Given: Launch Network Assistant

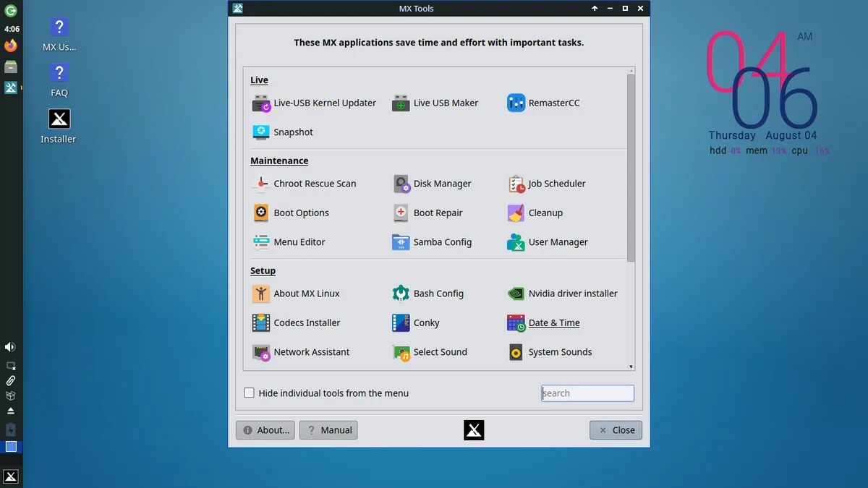Looking at the screenshot, I should coord(301,352).
